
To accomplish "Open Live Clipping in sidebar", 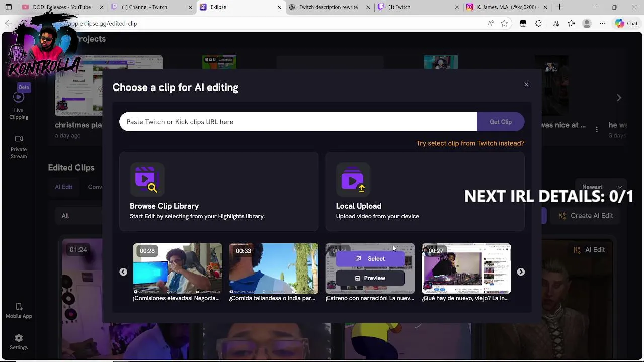I will point(19,106).
